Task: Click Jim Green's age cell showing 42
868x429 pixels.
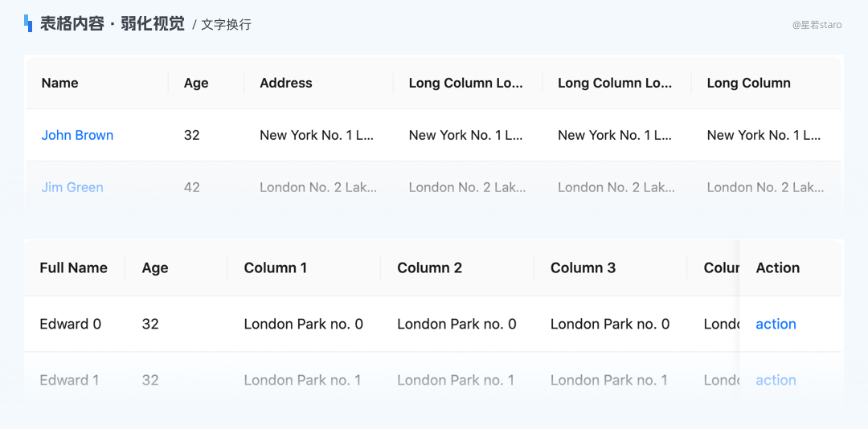Action: (x=191, y=187)
